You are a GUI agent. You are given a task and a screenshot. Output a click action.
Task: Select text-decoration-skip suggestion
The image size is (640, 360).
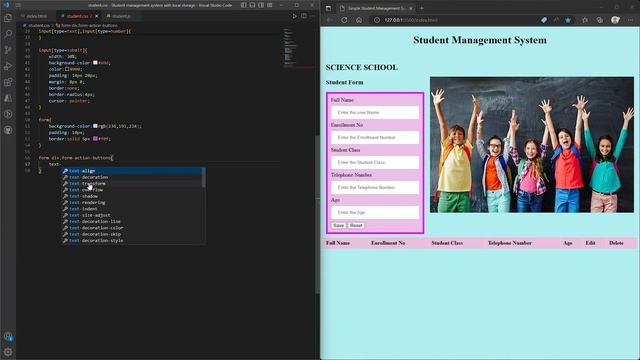click(x=132, y=234)
